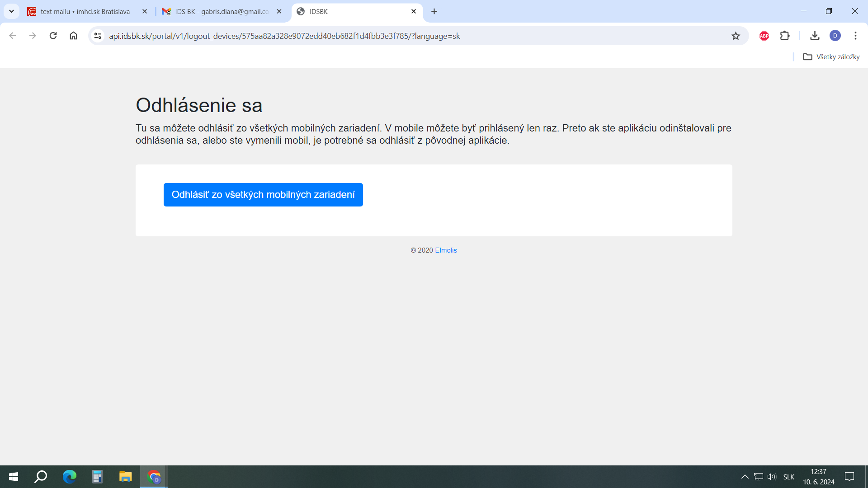Open the Elmolis footer link
The height and width of the screenshot is (488, 868).
(x=446, y=250)
